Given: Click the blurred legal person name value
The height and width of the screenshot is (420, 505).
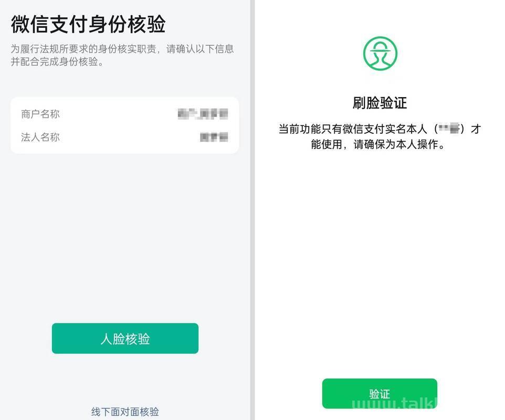Looking at the screenshot, I should point(214,137).
